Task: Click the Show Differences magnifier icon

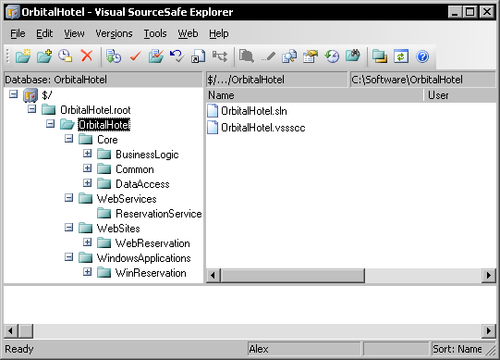Action: point(289,56)
